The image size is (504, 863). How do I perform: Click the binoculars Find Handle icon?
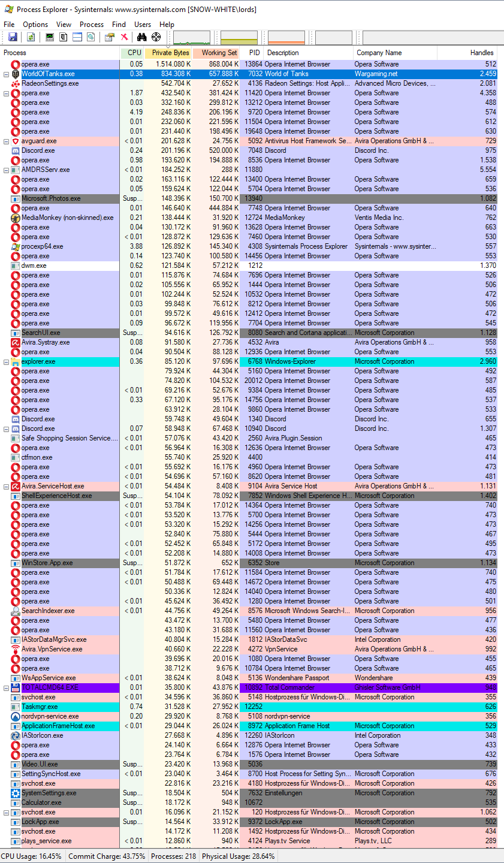(143, 37)
